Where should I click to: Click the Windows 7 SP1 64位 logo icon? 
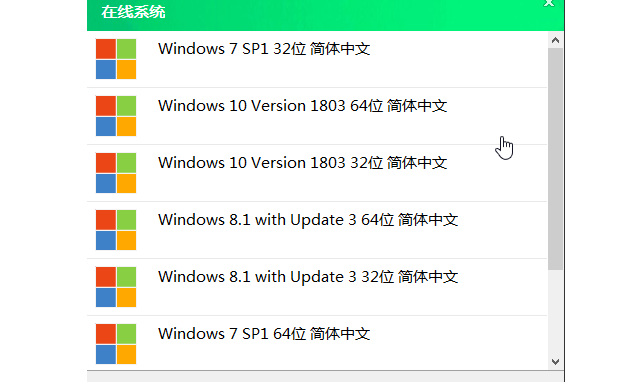116,344
